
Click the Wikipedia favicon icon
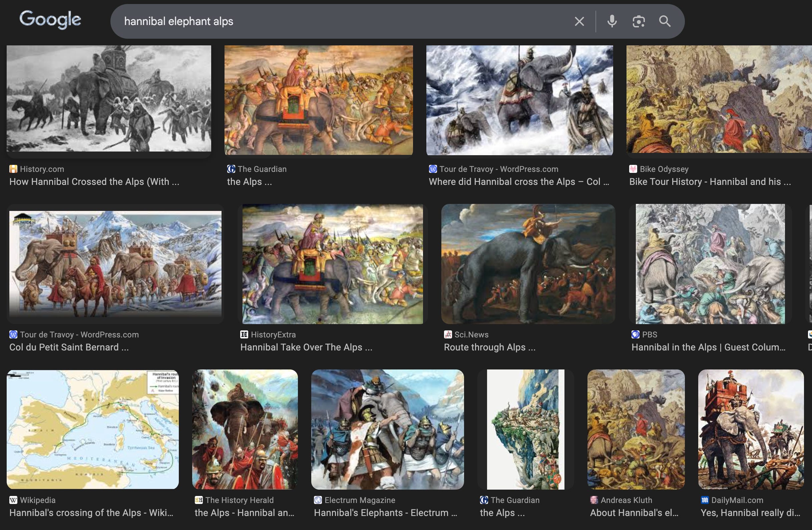[13, 500]
